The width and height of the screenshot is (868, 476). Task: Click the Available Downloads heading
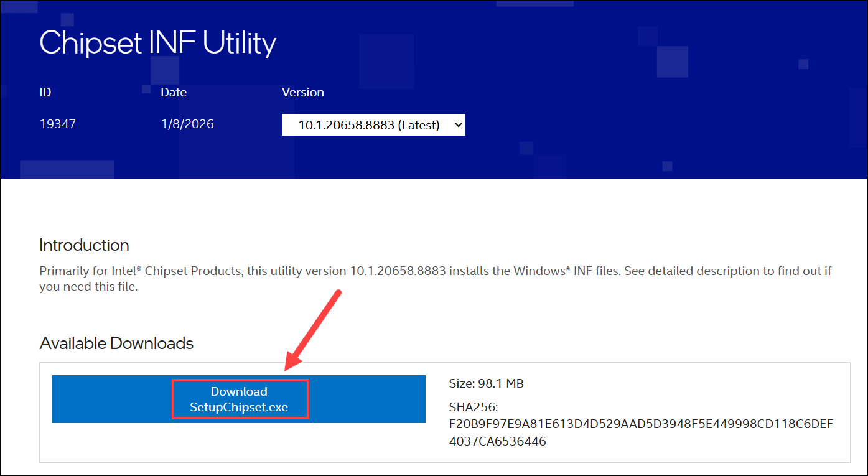116,343
